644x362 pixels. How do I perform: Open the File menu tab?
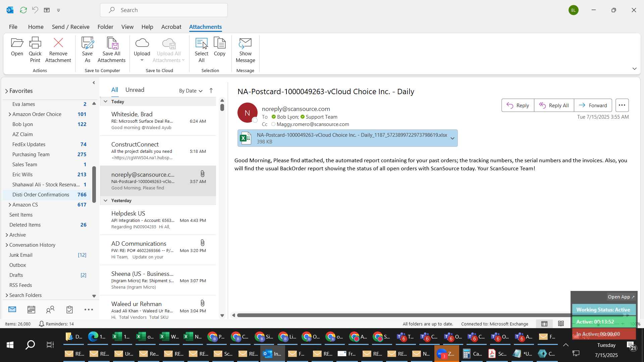point(13,27)
